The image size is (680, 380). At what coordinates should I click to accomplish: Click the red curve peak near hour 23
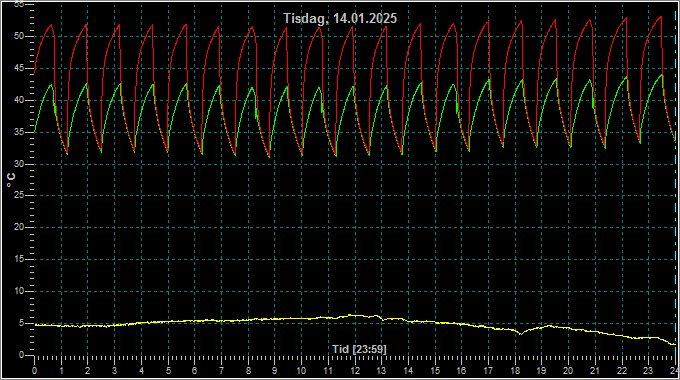[x=660, y=17]
